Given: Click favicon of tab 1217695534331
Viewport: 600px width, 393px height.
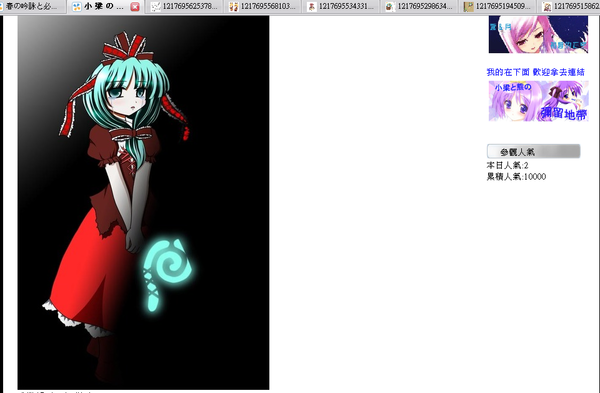Looking at the screenshot, I should tap(312, 7).
